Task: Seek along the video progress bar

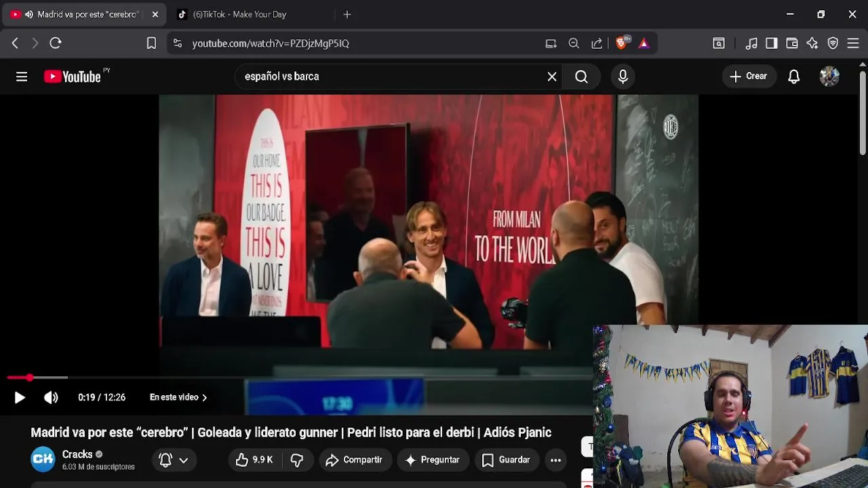Action: [x=298, y=378]
